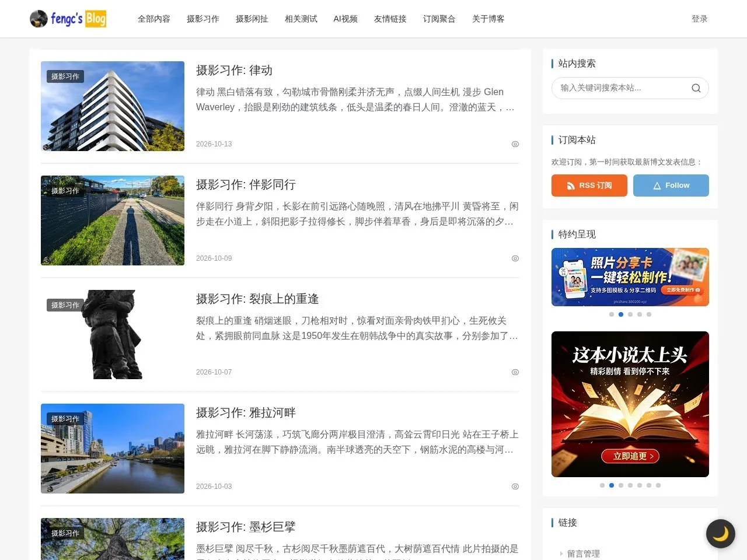Viewport: 747px width, 560px height.
Task: Open the 全部内容 menu item
Action: coord(154,19)
